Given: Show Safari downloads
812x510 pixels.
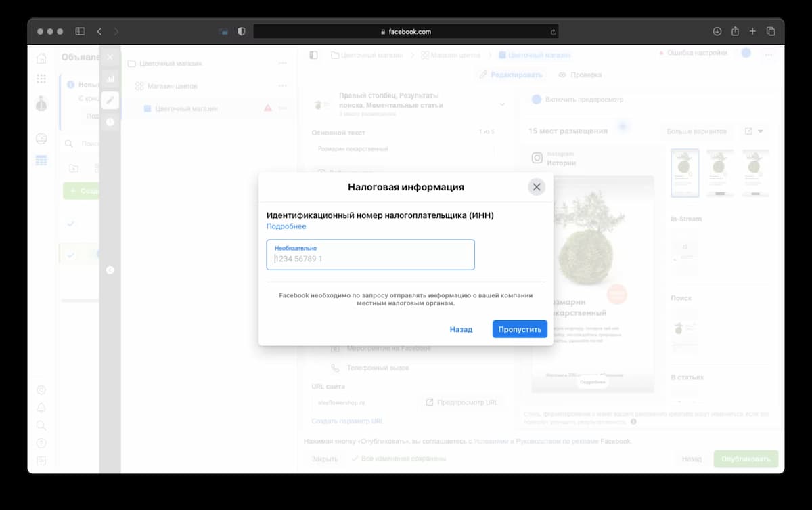Looking at the screenshot, I should pos(717,31).
